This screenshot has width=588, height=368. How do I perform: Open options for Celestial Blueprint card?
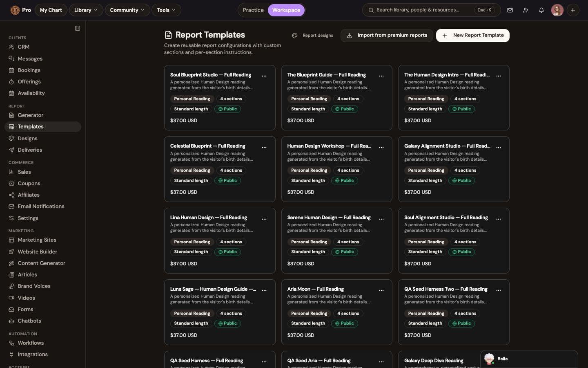(x=264, y=147)
